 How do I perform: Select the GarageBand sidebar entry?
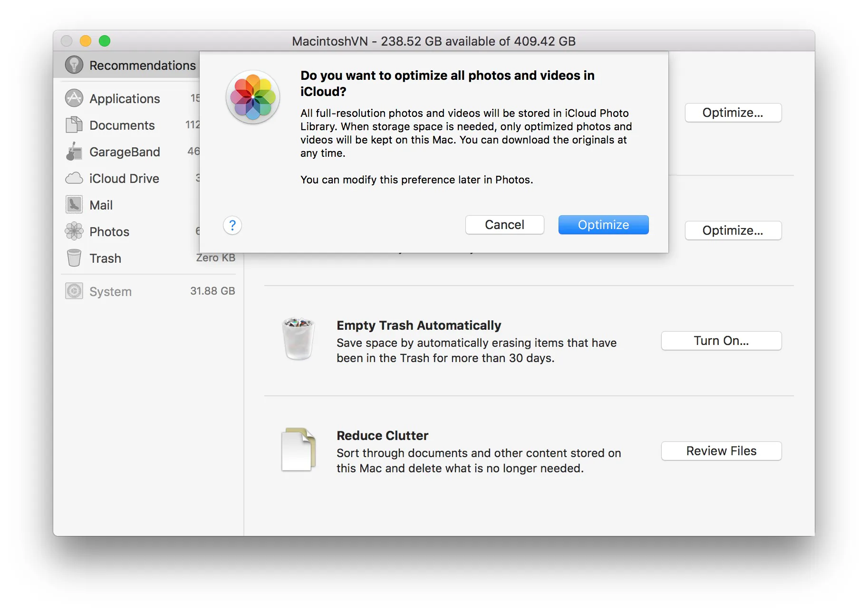pos(132,152)
